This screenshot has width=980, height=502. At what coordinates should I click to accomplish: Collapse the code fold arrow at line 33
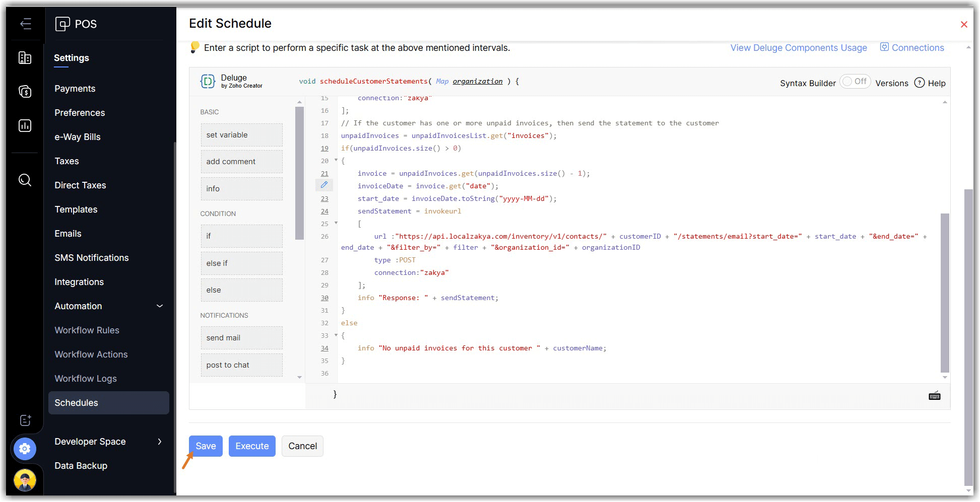(336, 335)
